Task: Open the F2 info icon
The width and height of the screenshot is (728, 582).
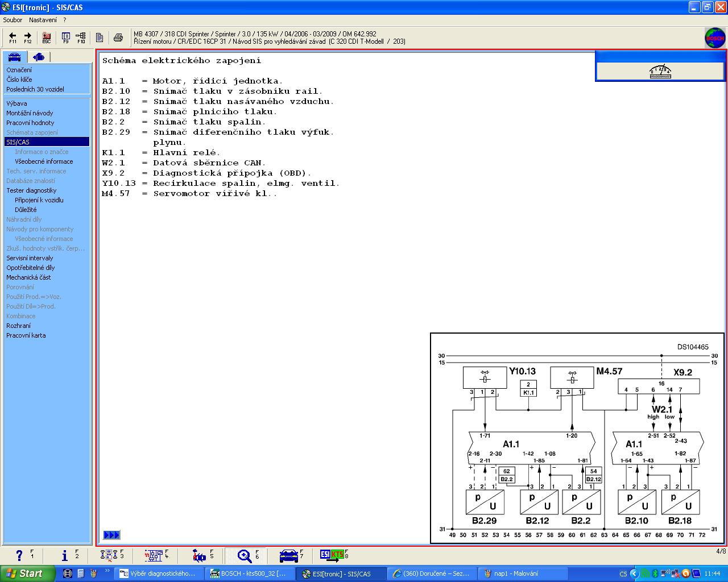Action: click(x=65, y=555)
